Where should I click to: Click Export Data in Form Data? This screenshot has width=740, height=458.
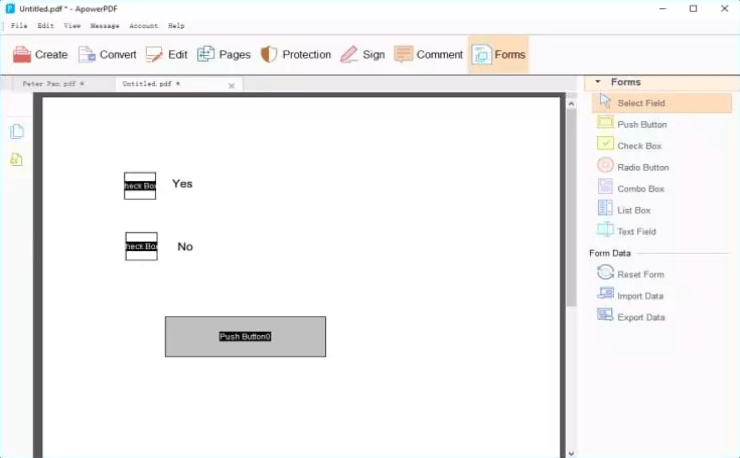[631, 317]
